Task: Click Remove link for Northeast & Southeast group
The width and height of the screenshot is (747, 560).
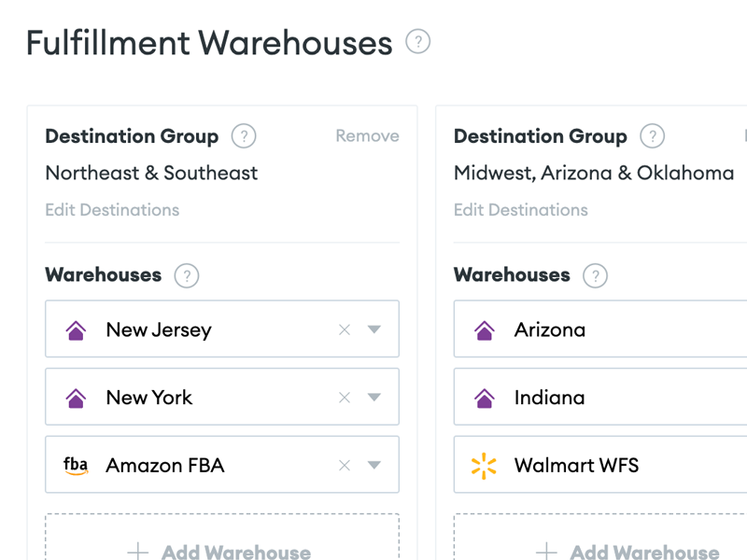Action: [367, 135]
